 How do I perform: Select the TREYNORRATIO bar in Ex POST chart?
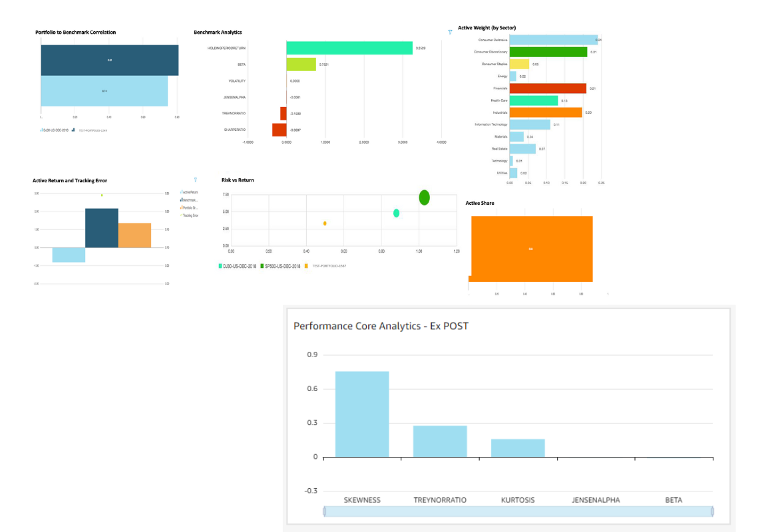coord(439,441)
